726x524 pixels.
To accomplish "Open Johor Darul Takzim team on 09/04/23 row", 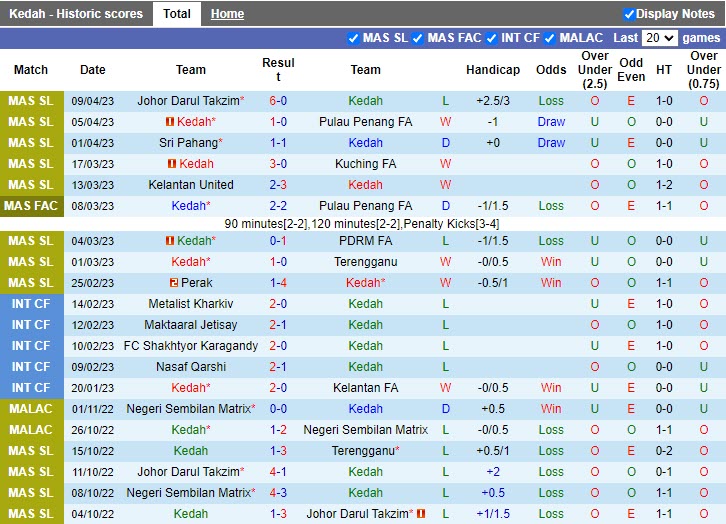I will coord(188,101).
